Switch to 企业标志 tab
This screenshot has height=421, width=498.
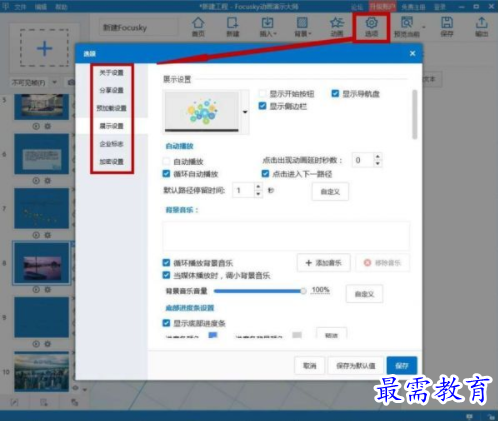point(111,144)
